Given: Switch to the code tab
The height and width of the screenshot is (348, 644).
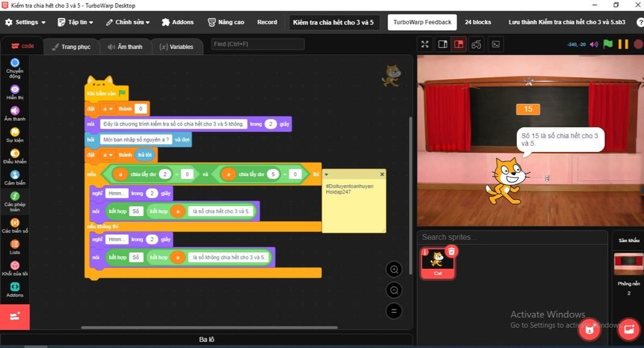Looking at the screenshot, I should [x=22, y=46].
